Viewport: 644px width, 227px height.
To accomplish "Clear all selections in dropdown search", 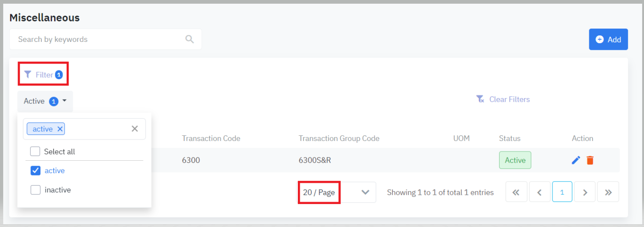I will coord(135,129).
